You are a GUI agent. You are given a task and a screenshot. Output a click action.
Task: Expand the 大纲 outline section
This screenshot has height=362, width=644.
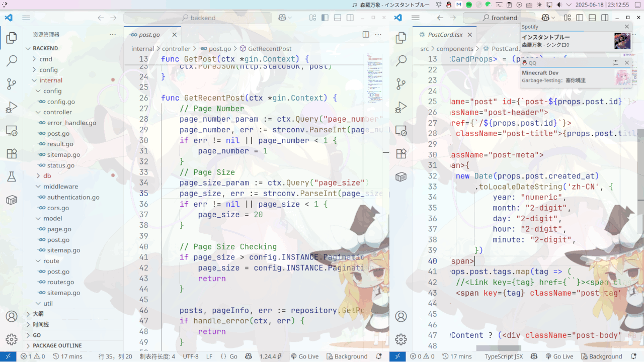coord(38,314)
